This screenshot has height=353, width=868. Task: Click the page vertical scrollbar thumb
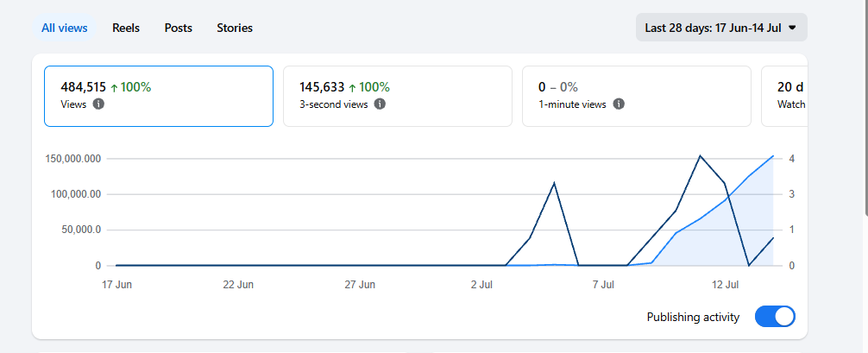click(865, 105)
